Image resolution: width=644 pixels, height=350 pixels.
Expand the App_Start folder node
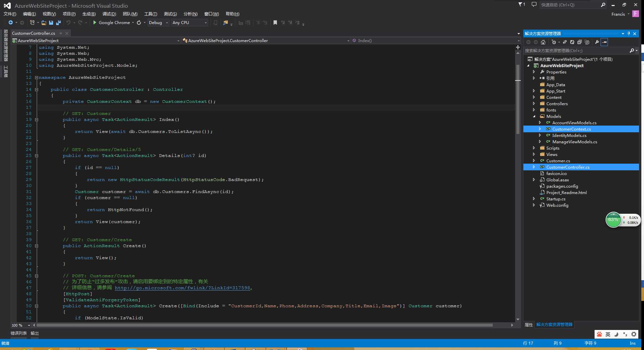point(534,91)
